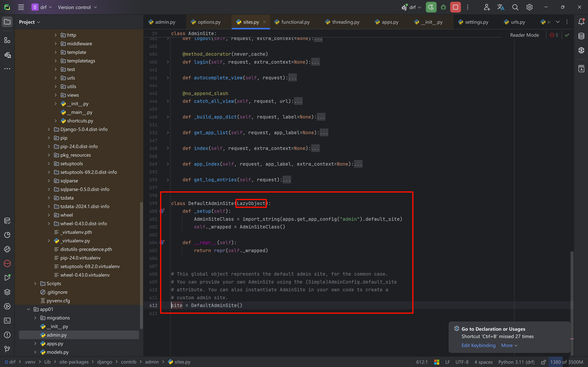The image size is (588, 367).
Task: Open the Version control dropdown
Action: coord(77,7)
